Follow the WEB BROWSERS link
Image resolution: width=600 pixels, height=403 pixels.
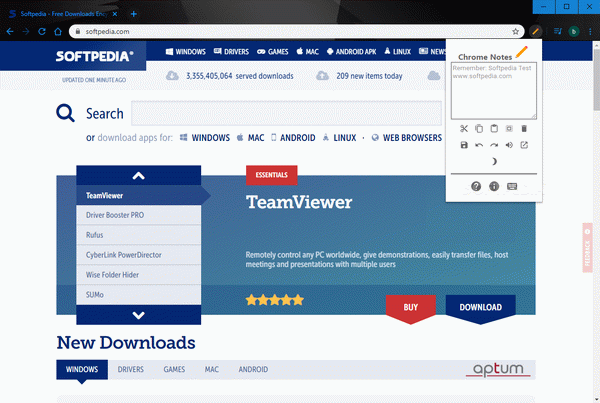tap(407, 138)
